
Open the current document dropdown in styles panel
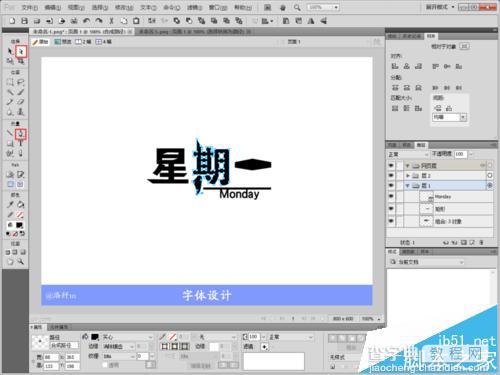(x=426, y=262)
